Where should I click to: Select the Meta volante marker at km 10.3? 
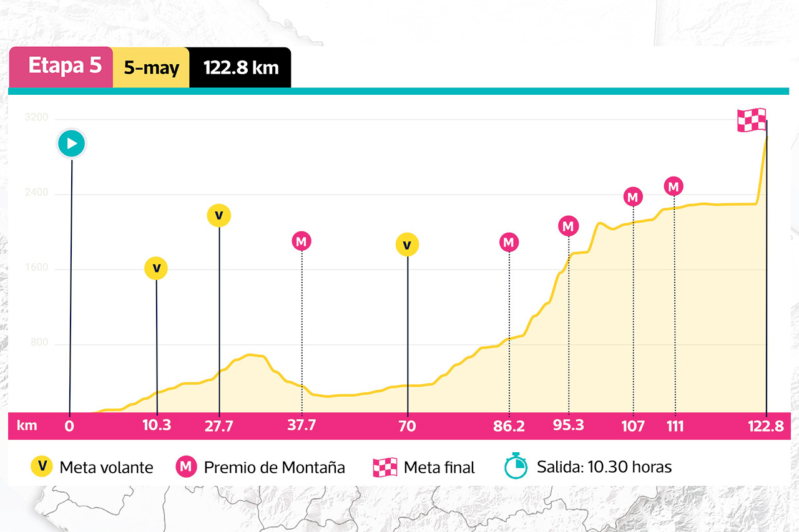pos(156,268)
